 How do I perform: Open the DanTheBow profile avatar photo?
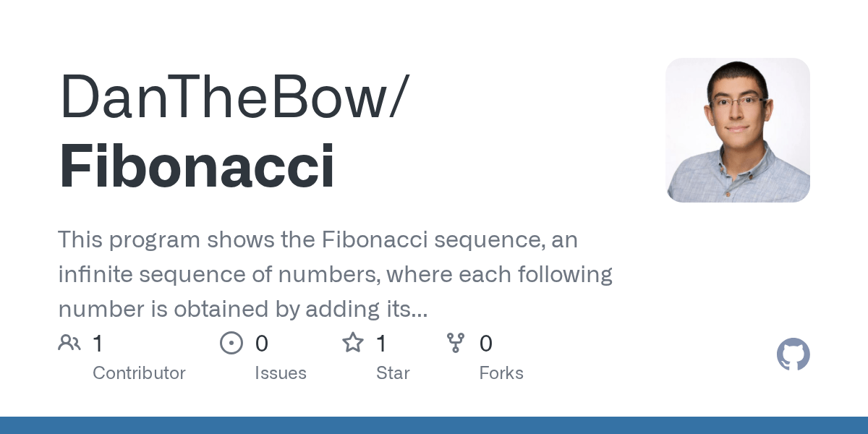click(738, 130)
